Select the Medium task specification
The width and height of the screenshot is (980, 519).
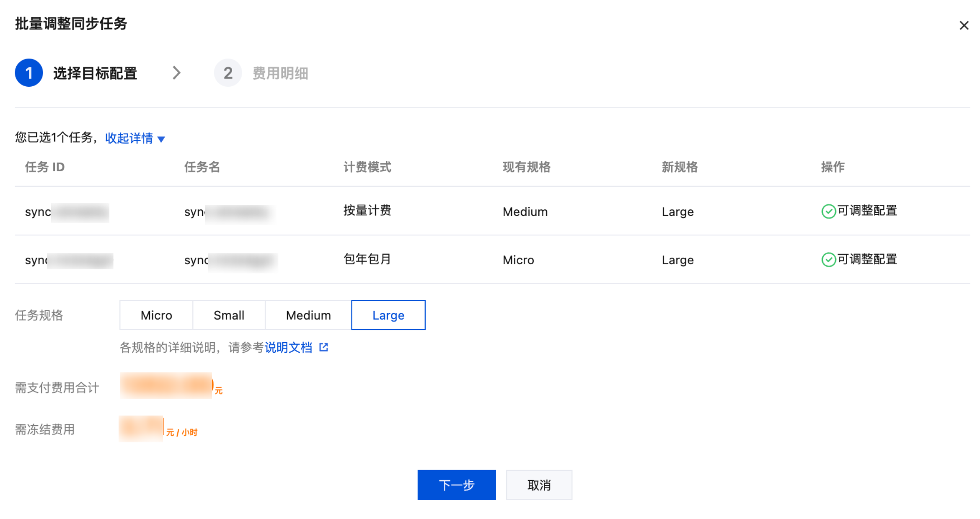coord(308,315)
